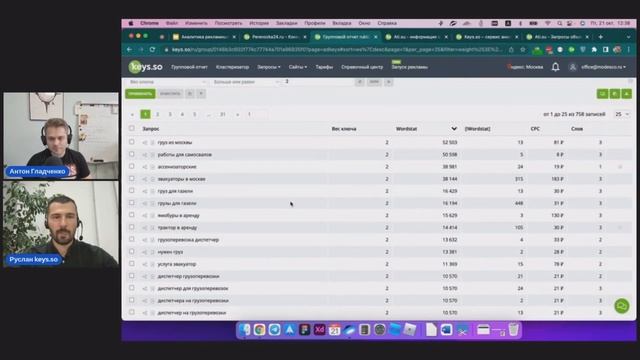Click the leftmost green square button at right
The width and height of the screenshot is (640, 360).
coord(602,94)
